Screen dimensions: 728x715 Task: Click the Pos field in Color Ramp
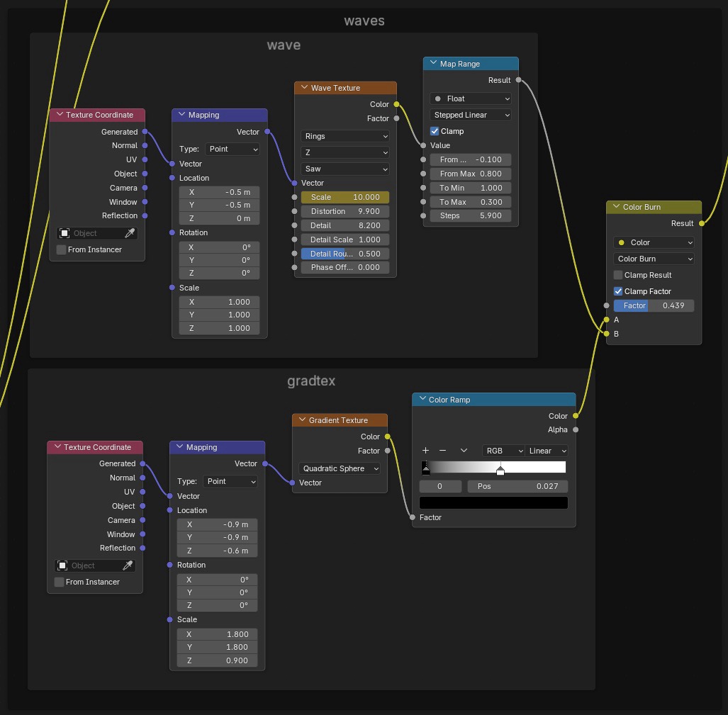tap(517, 486)
